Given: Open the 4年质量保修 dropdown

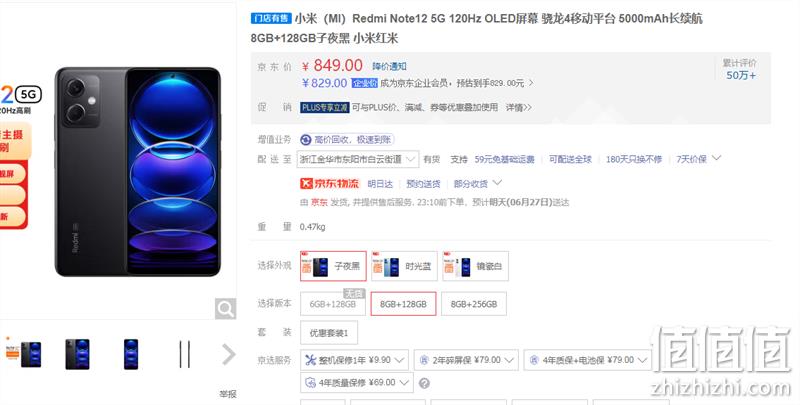Looking at the screenshot, I should [x=357, y=383].
